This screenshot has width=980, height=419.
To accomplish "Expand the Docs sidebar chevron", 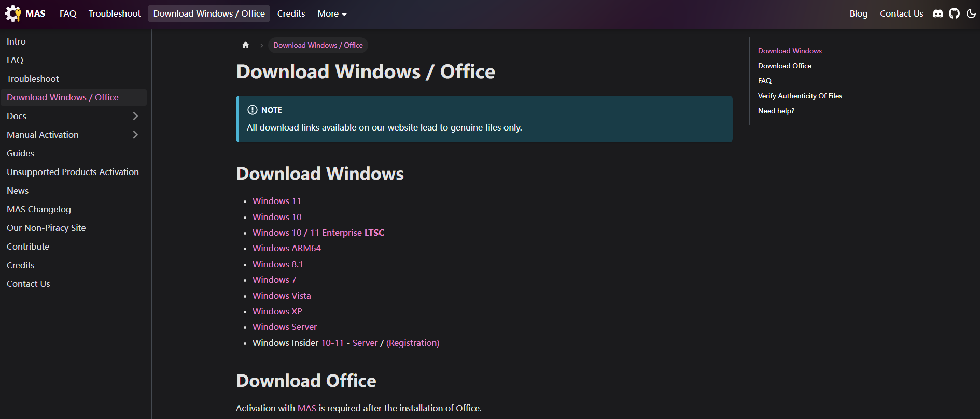I will pyautogui.click(x=135, y=116).
